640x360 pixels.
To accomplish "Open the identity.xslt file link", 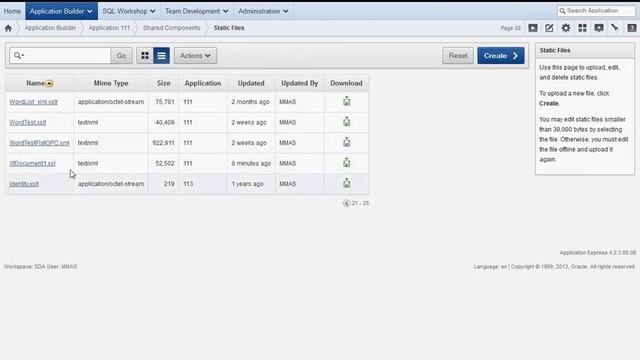I will click(x=24, y=184).
